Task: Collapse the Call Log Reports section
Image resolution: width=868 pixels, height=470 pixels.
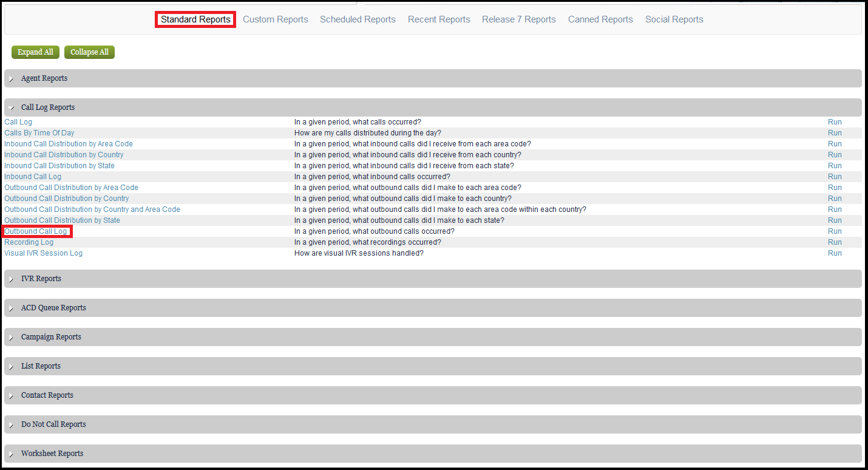Action: [433, 107]
